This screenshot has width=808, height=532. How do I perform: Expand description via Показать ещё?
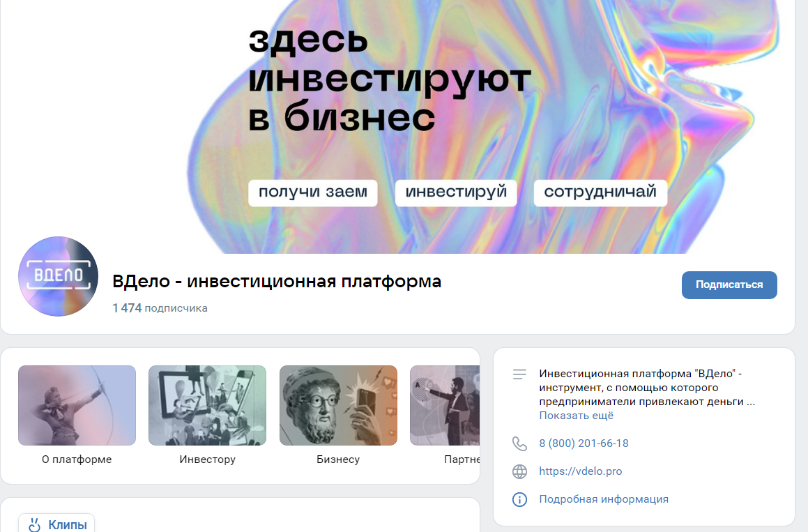click(x=576, y=416)
